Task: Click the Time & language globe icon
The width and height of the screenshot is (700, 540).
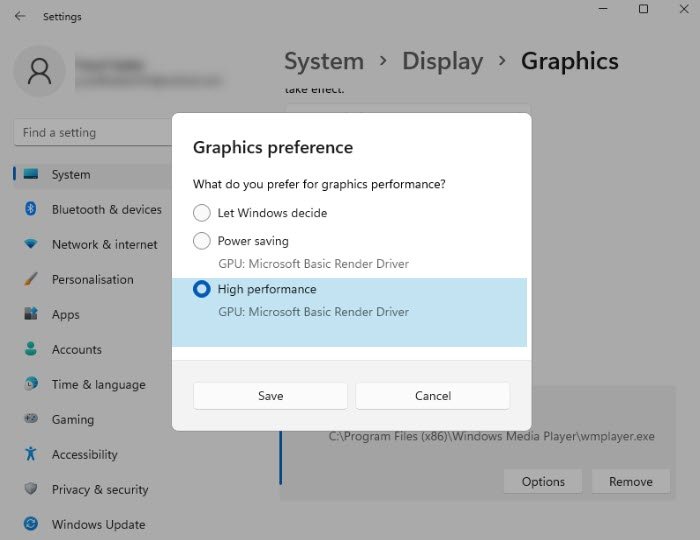Action: coord(31,384)
